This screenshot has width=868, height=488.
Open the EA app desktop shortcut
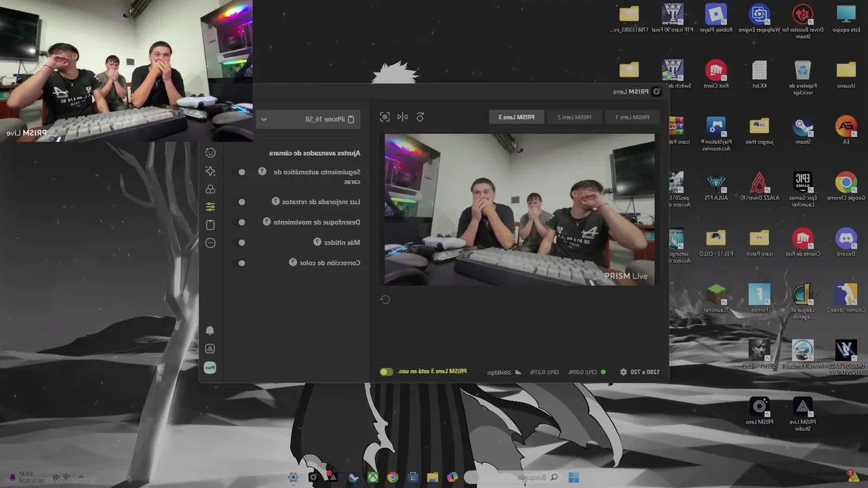pos(846,130)
